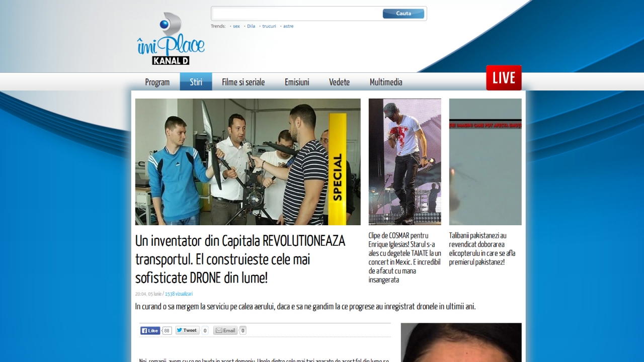Open the Program menu item
Viewport: 644px width, 362px height.
157,82
